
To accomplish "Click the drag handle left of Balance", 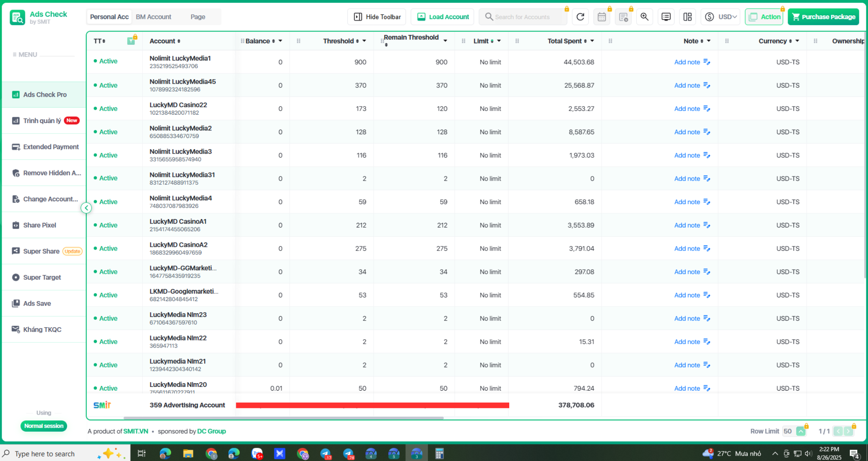I will (x=242, y=41).
